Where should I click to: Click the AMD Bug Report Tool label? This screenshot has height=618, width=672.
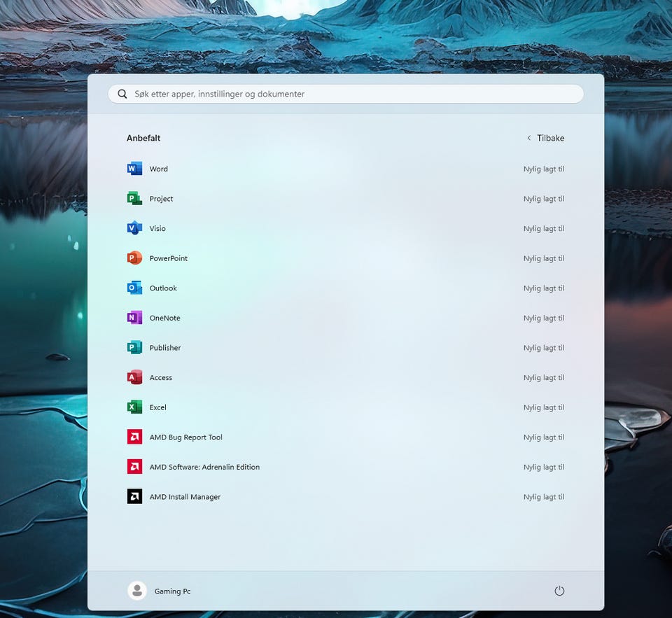[186, 437]
